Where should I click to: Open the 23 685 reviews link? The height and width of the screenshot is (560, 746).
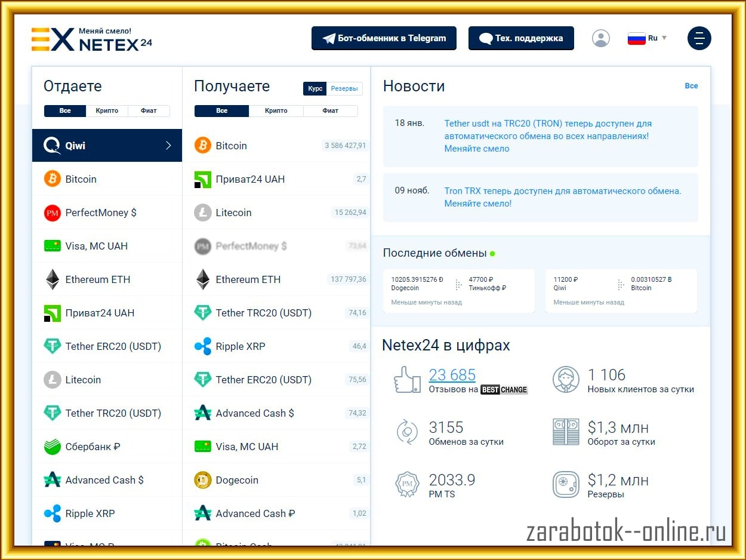click(x=452, y=375)
